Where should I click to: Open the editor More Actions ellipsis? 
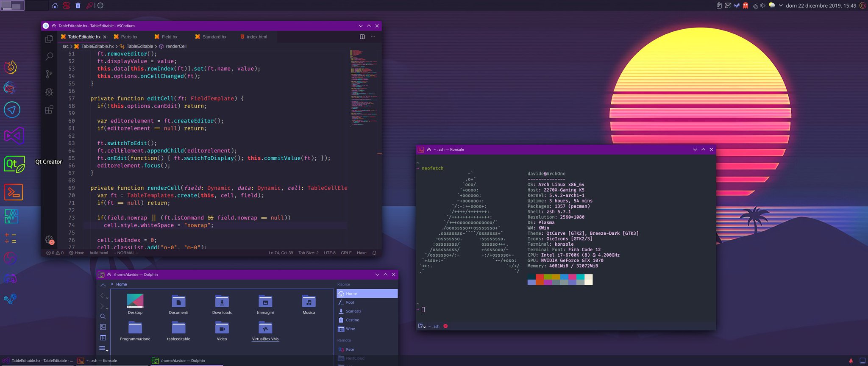coord(373,37)
